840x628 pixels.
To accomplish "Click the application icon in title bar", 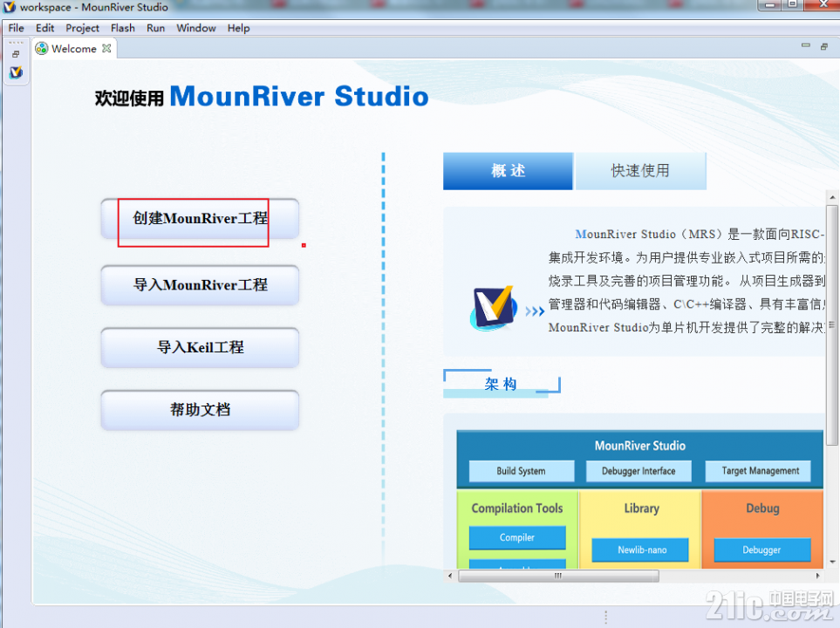I will pyautogui.click(x=10, y=7).
